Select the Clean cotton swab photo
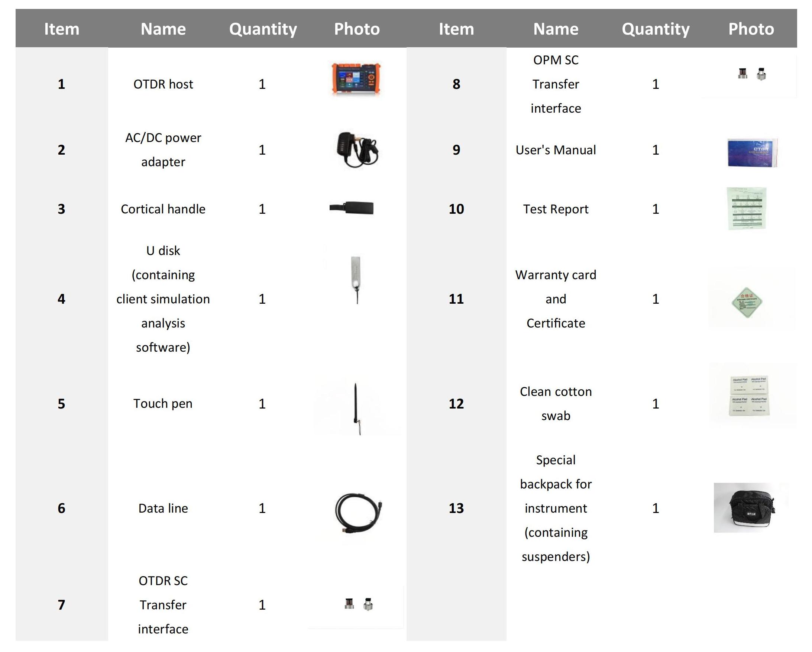The image size is (812, 652). tap(749, 396)
